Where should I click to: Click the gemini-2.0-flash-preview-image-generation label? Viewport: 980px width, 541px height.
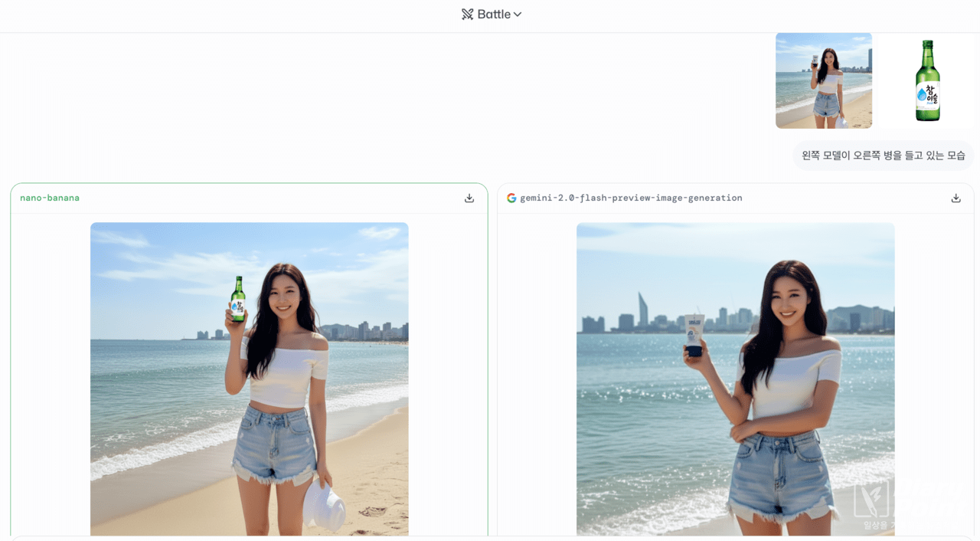tap(631, 198)
